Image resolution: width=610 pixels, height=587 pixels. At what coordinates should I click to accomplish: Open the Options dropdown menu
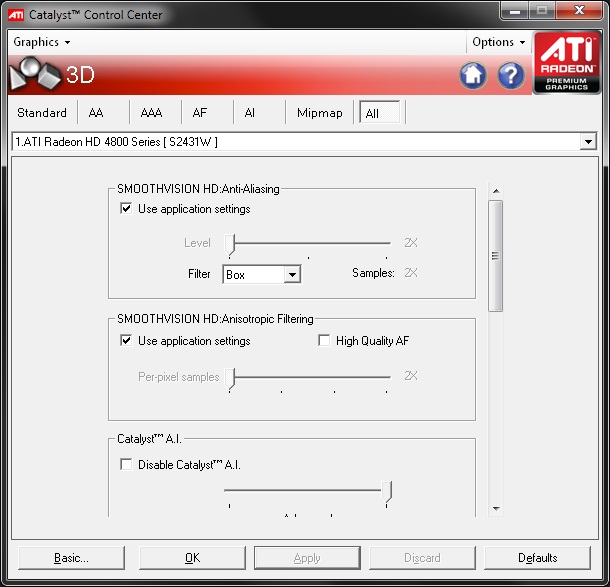click(498, 42)
